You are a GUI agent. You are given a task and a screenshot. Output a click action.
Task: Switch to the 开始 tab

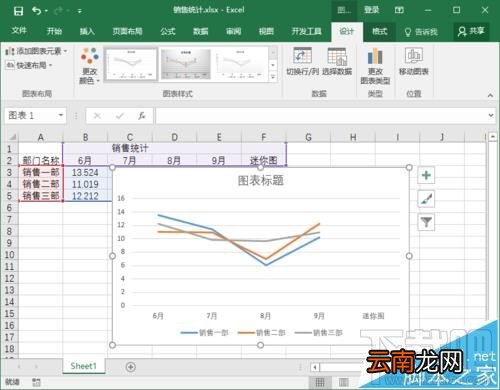click(54, 31)
